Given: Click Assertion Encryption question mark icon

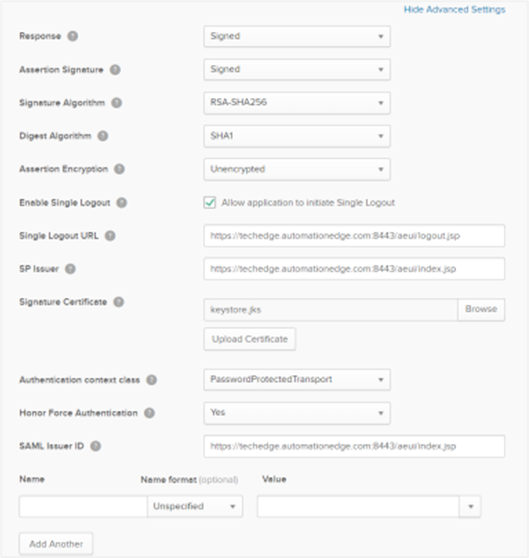Looking at the screenshot, I should coord(119,169).
